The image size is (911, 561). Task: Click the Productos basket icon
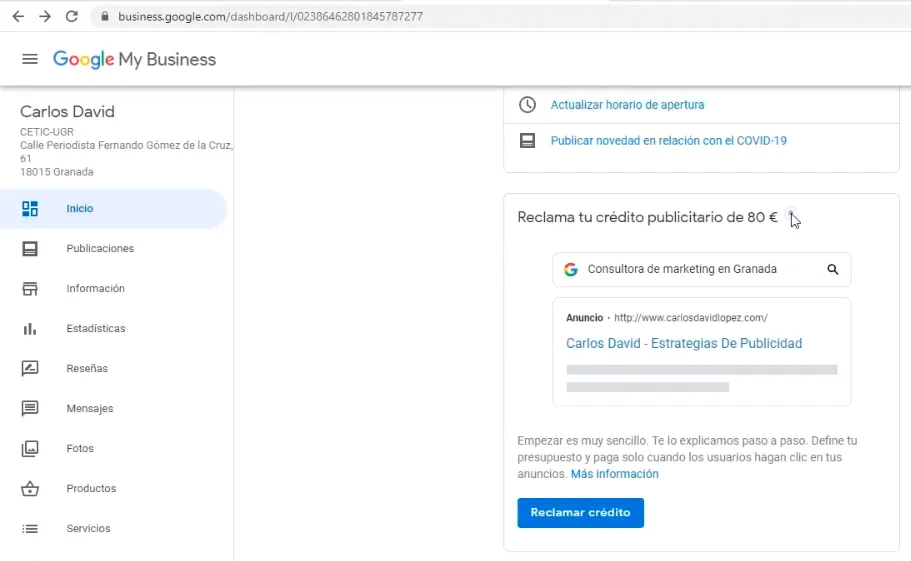click(30, 488)
